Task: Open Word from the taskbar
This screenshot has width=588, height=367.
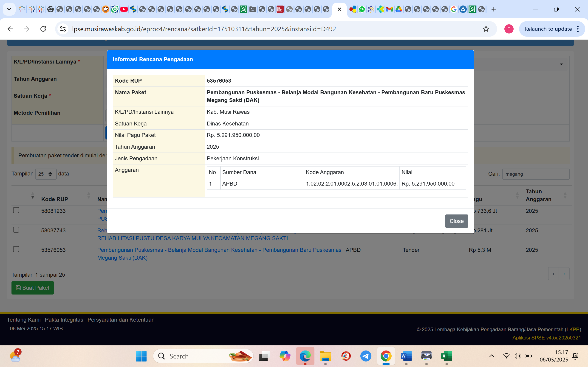Action: point(406,356)
